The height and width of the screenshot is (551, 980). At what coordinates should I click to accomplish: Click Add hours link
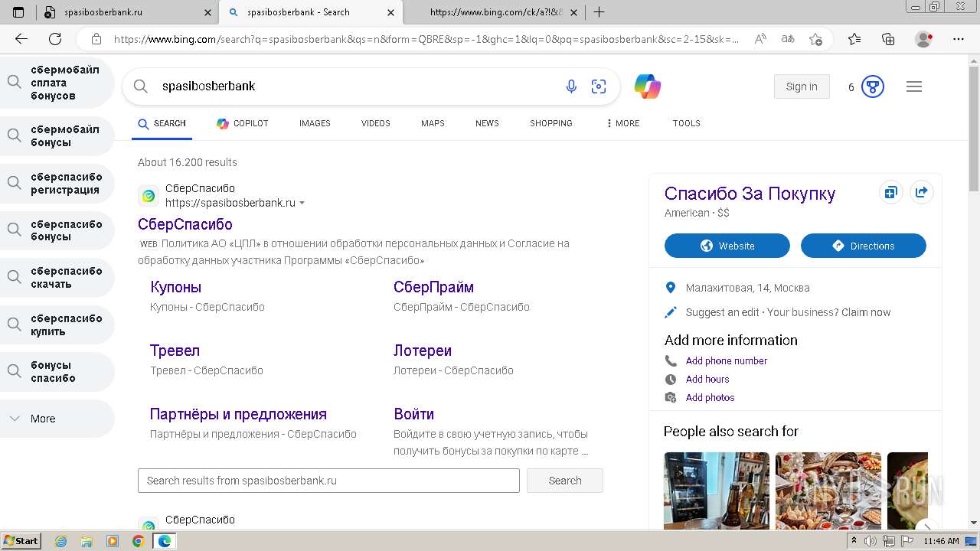click(707, 379)
